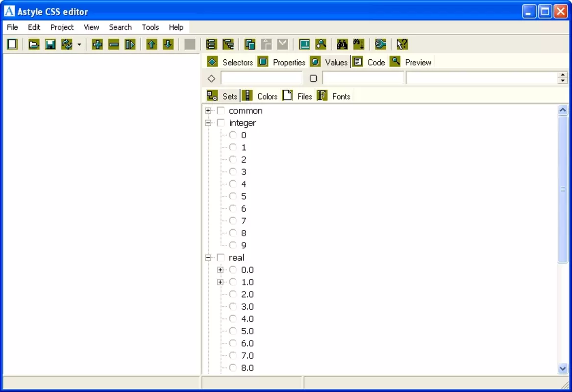Select radio button for real 0.0
The height and width of the screenshot is (392, 572).
(x=233, y=270)
